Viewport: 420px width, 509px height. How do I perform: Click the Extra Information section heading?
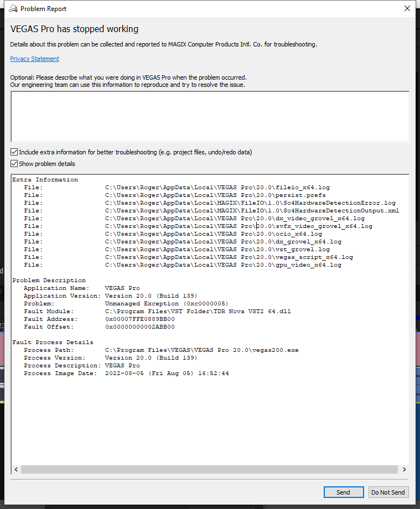pyautogui.click(x=45, y=180)
